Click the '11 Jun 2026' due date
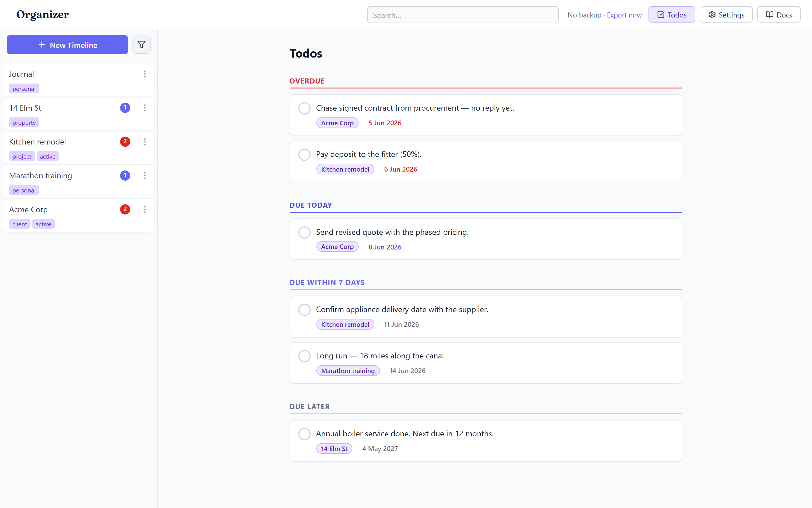Image resolution: width=812 pixels, height=508 pixels. pos(401,325)
